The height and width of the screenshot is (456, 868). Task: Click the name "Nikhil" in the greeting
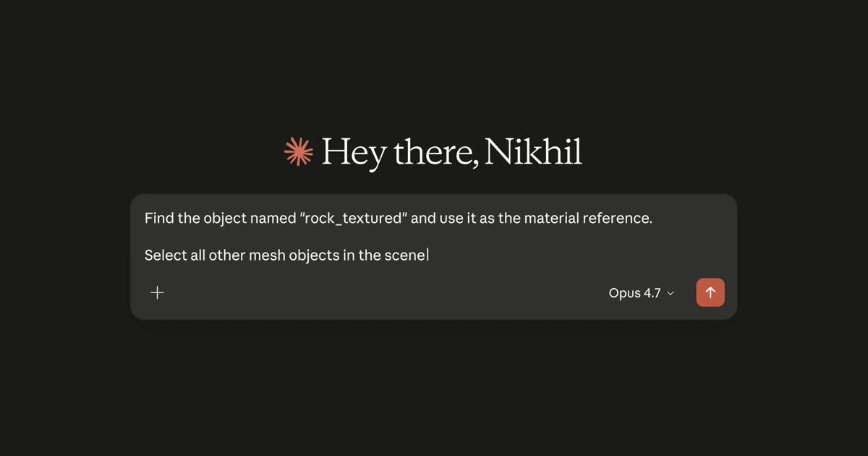[x=533, y=151]
